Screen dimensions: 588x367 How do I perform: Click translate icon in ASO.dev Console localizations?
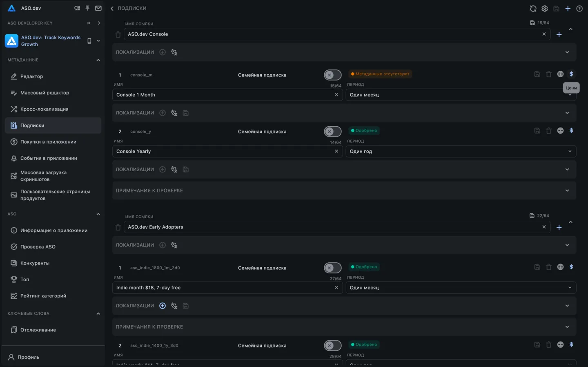(174, 52)
